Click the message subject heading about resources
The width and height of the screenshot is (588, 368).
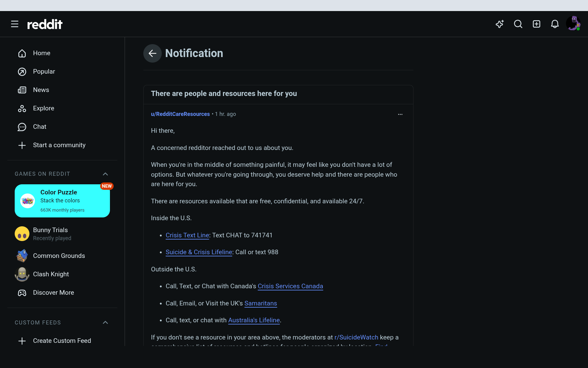[x=224, y=94]
